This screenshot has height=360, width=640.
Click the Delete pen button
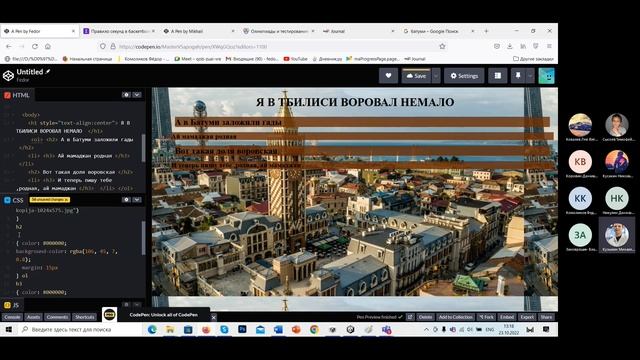425,317
